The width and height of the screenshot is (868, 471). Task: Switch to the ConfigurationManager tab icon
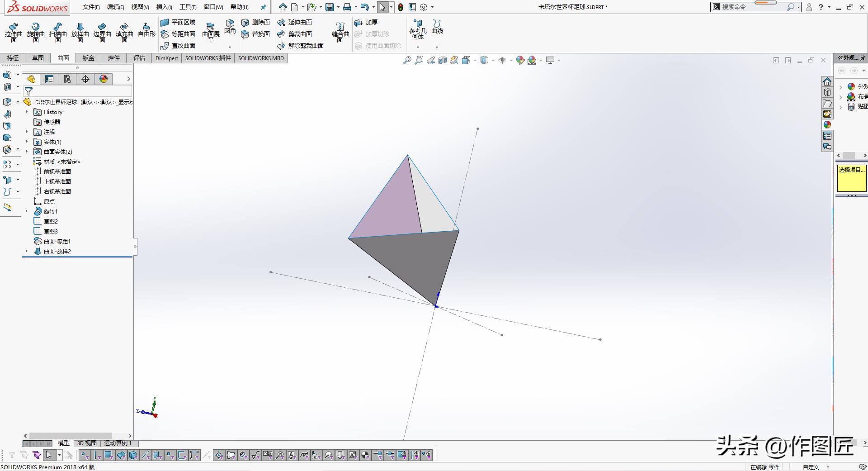click(67, 79)
